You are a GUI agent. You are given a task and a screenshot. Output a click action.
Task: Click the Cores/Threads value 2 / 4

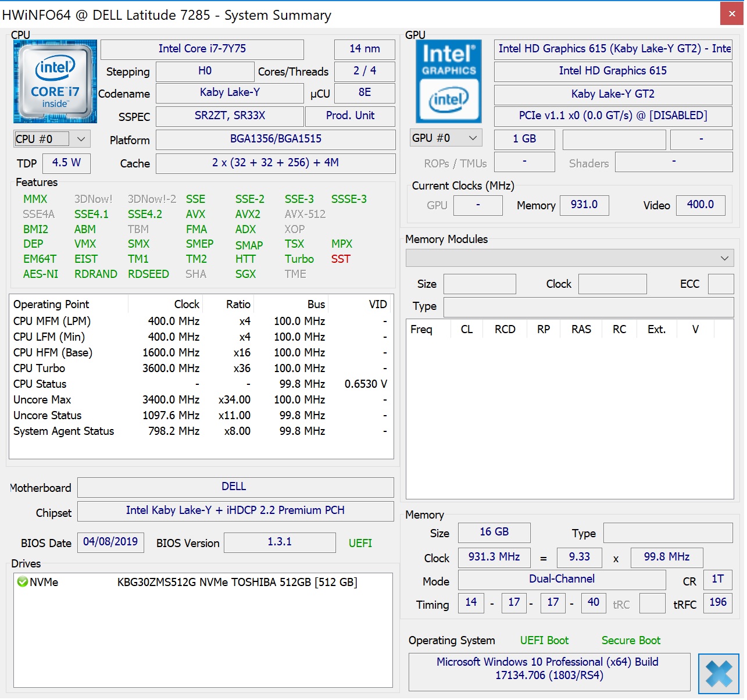coord(364,71)
